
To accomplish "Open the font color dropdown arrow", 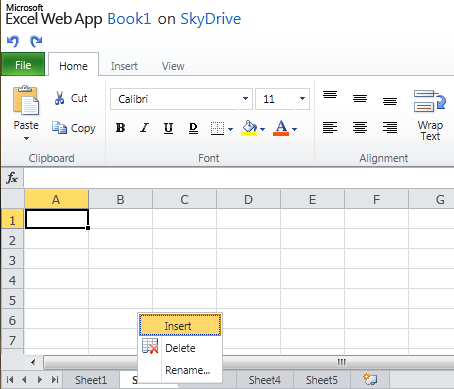I will [x=294, y=129].
